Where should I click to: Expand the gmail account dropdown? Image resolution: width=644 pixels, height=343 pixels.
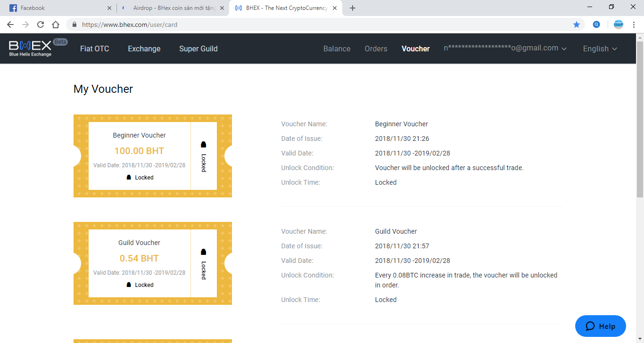505,48
